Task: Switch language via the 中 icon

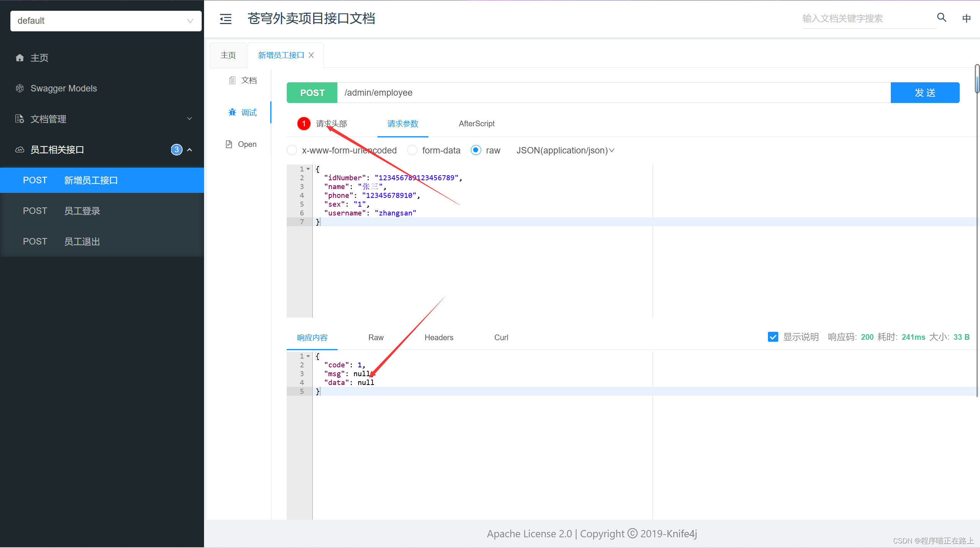Action: [x=966, y=18]
